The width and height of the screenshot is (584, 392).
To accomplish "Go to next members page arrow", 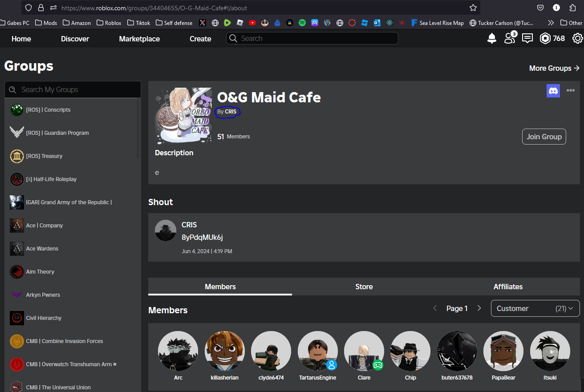I will tap(479, 308).
